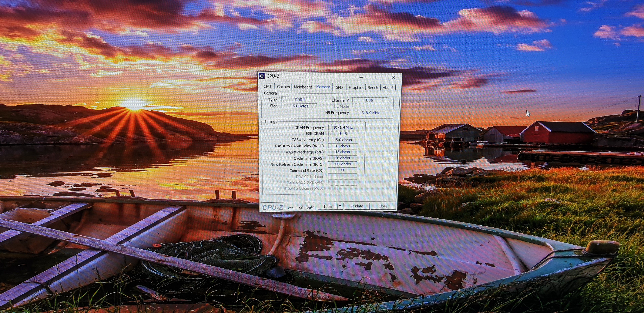Screen dimensions: 644x313
Task: Open the Graphics tab
Action: [356, 88]
